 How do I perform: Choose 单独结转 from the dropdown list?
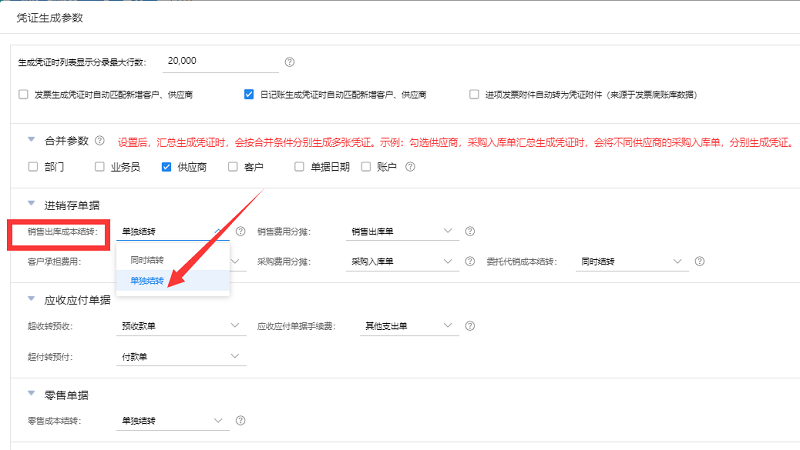147,282
